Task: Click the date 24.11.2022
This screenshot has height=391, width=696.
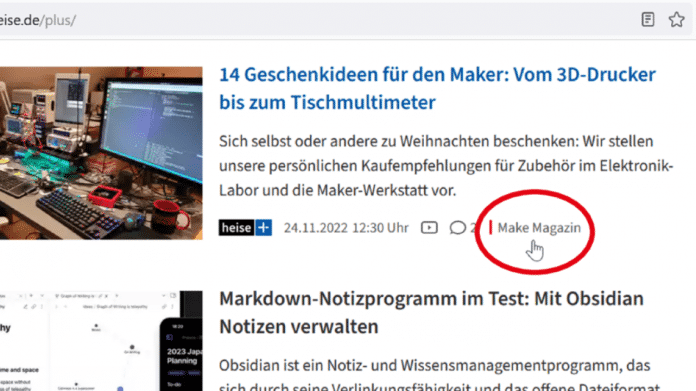Action: pyautogui.click(x=316, y=228)
